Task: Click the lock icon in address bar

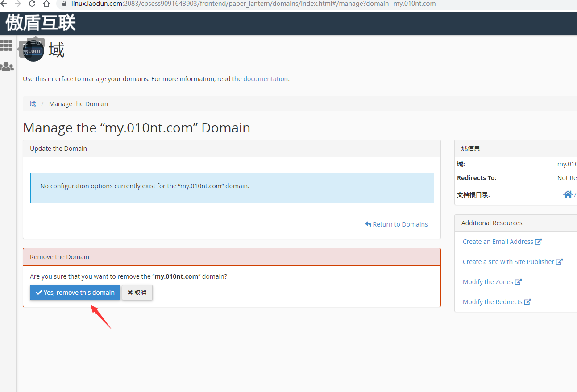Action: pyautogui.click(x=64, y=4)
